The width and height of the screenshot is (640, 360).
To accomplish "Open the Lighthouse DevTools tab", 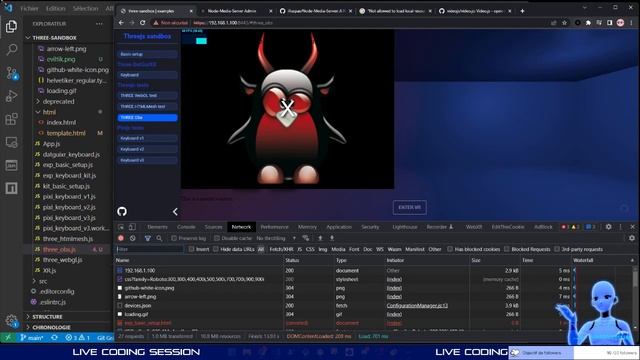I will (405, 227).
